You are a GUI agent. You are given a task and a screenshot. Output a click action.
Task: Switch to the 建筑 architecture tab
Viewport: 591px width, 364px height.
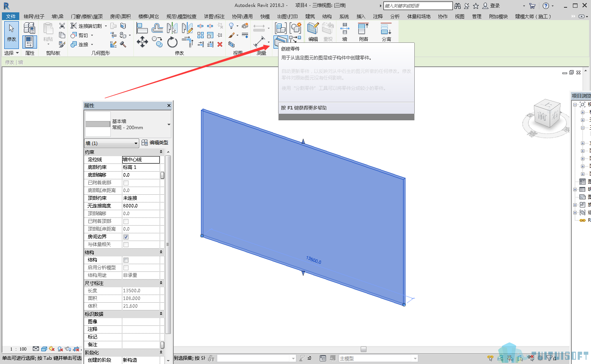pos(310,16)
